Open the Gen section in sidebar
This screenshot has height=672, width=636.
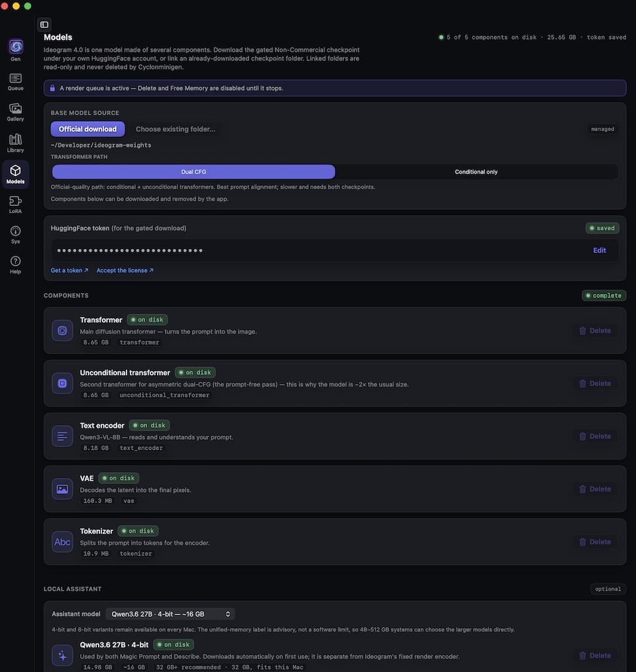15,50
